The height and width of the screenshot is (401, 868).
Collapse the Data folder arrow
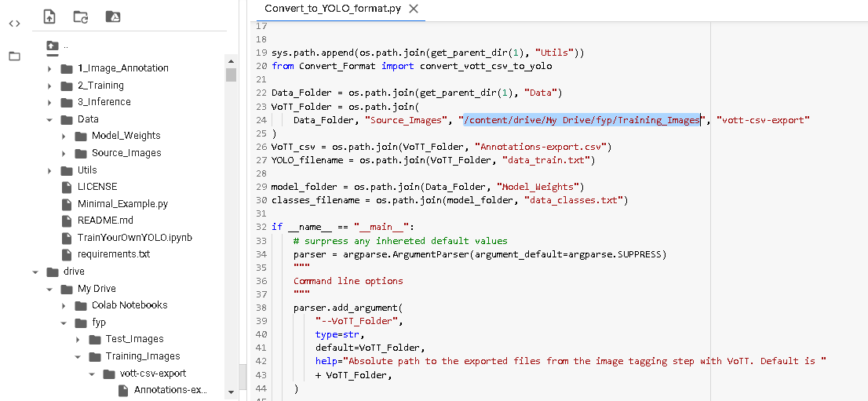[49, 119]
